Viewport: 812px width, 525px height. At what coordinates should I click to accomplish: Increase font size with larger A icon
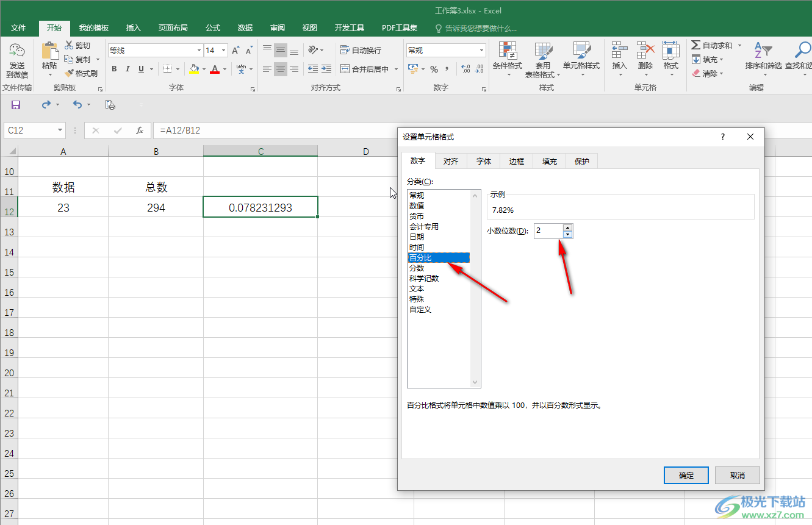(235, 51)
